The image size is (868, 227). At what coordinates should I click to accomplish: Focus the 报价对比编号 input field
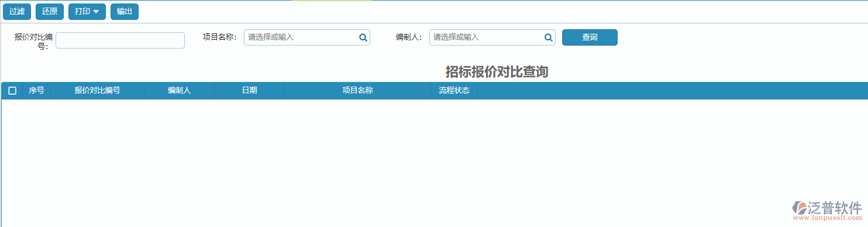pyautogui.click(x=120, y=40)
